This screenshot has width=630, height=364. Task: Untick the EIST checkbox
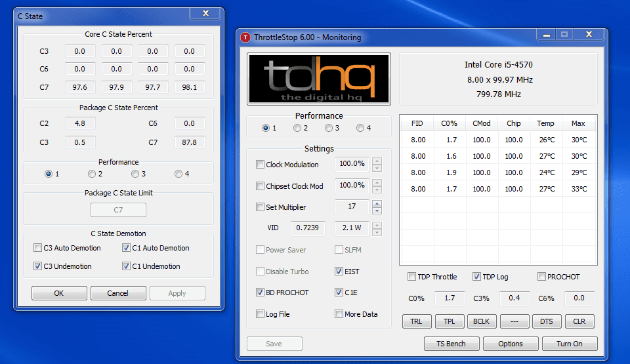click(x=339, y=271)
